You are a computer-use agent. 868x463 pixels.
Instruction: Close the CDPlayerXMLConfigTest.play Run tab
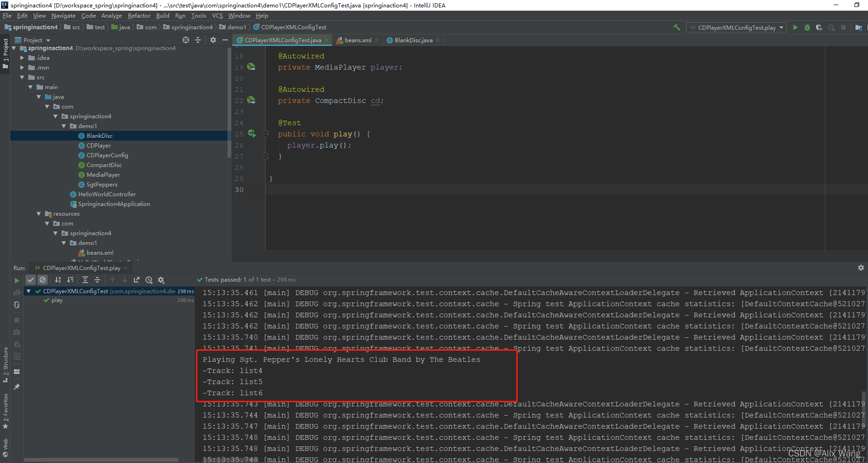(x=126, y=268)
